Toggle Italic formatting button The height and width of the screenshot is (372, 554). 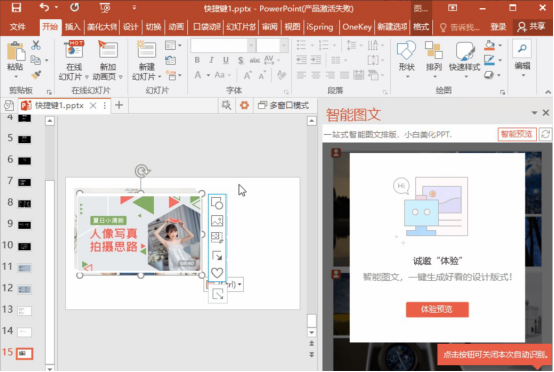[211, 60]
